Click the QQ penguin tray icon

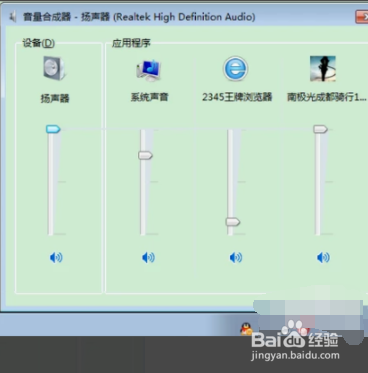pyautogui.click(x=246, y=329)
